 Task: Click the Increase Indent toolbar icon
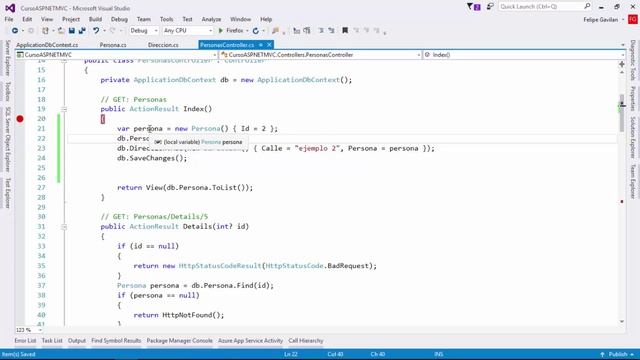point(331,31)
